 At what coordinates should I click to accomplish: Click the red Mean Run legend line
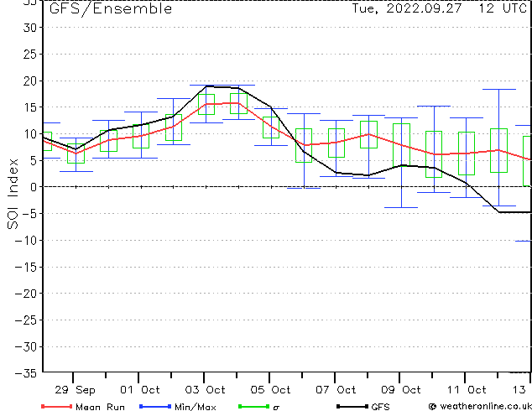[x=57, y=406]
